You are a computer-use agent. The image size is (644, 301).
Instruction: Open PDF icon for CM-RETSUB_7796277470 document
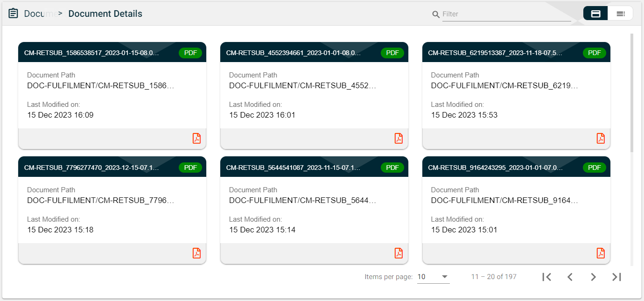(x=196, y=253)
